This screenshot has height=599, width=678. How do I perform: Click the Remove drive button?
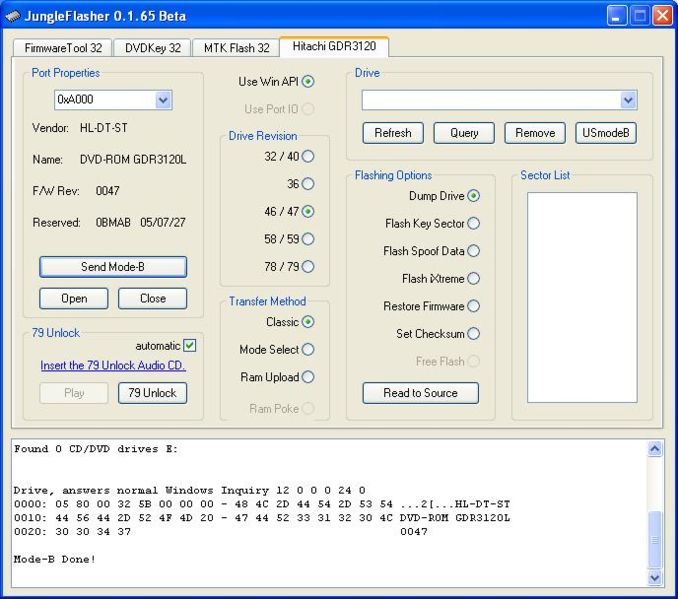pyautogui.click(x=535, y=133)
